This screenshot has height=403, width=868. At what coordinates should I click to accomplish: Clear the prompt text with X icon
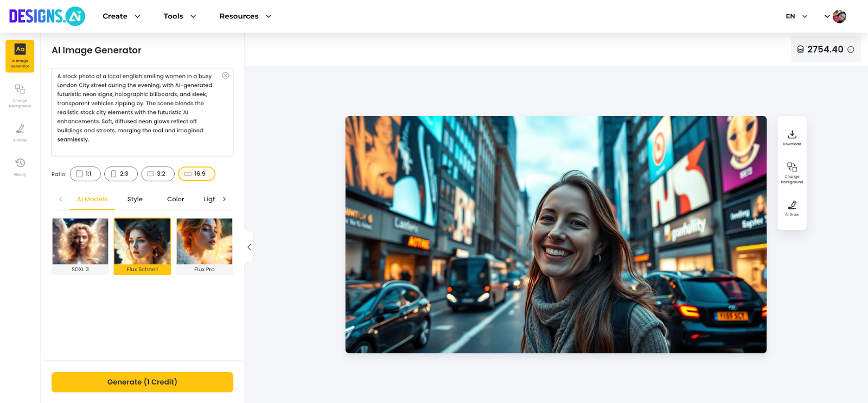pos(226,75)
